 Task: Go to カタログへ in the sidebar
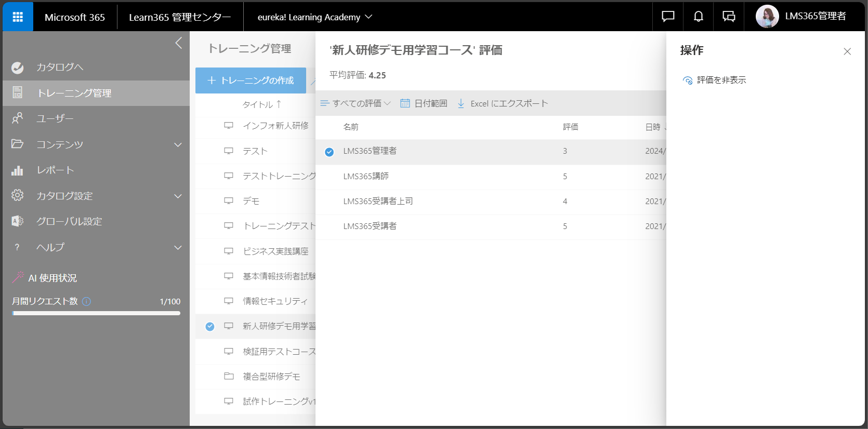coord(96,67)
